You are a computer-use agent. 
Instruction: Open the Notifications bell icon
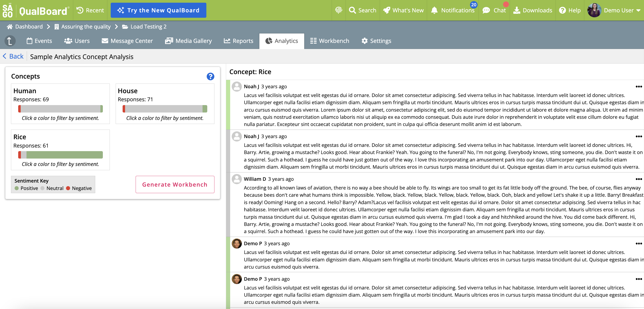pos(434,10)
